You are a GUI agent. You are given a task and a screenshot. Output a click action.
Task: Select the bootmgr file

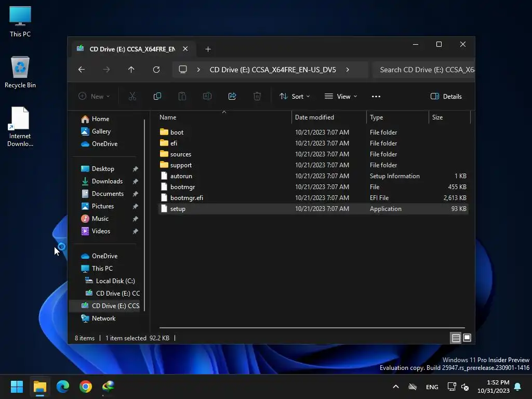tap(313, 187)
